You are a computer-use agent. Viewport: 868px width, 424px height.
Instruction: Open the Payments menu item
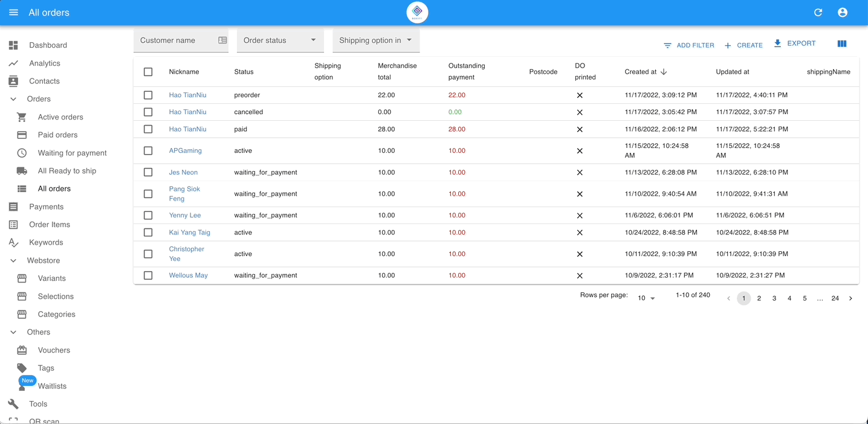tap(46, 207)
